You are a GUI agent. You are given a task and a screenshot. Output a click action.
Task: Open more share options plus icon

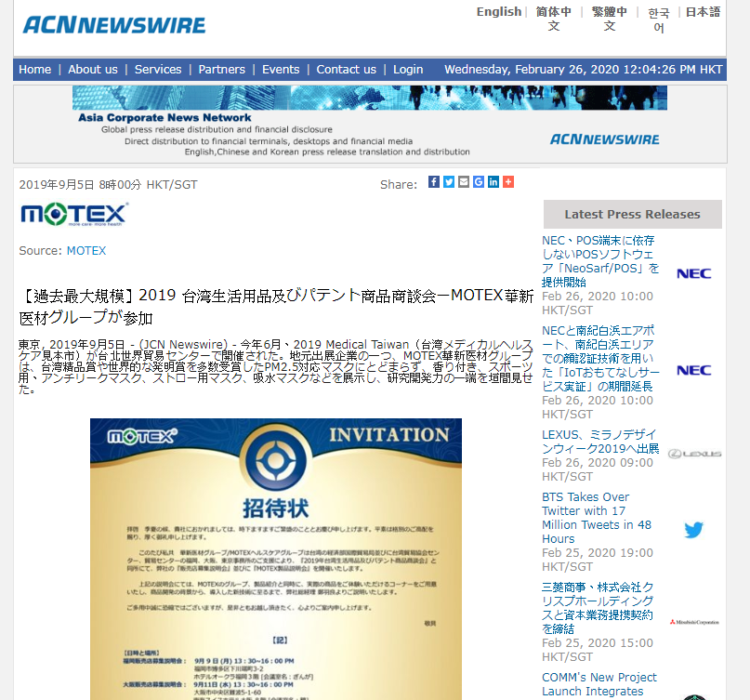click(508, 182)
